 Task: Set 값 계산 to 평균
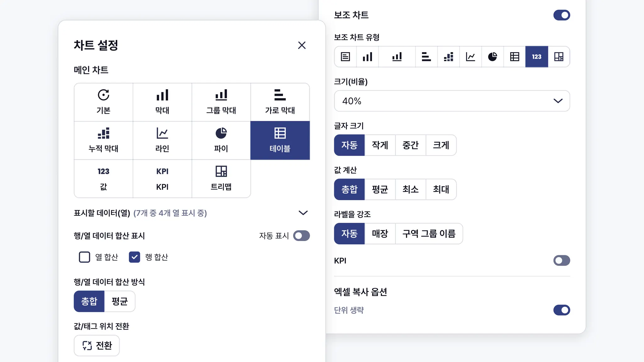[380, 189]
